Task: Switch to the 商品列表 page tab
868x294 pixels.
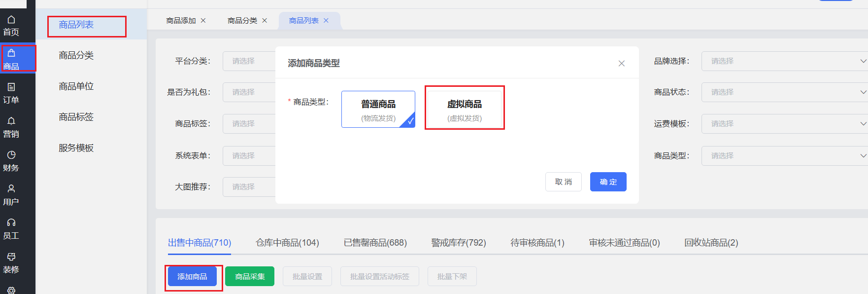Action: [x=303, y=21]
